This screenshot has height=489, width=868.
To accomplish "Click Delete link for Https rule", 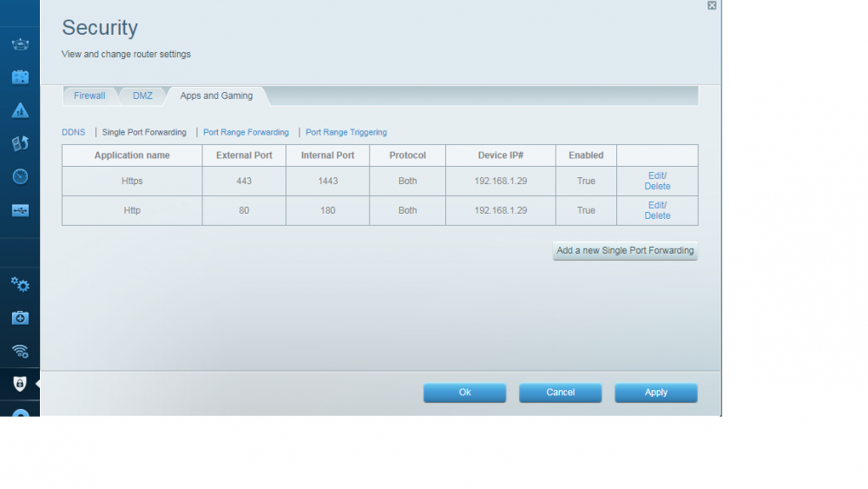I will click(657, 187).
